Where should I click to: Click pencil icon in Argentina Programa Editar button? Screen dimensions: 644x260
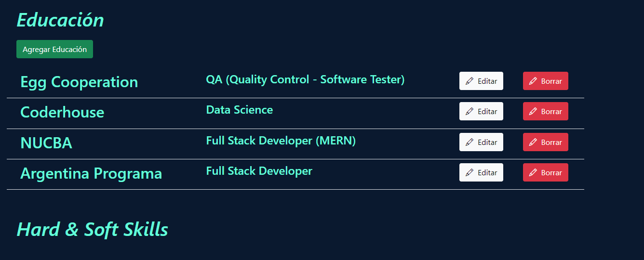pyautogui.click(x=470, y=172)
